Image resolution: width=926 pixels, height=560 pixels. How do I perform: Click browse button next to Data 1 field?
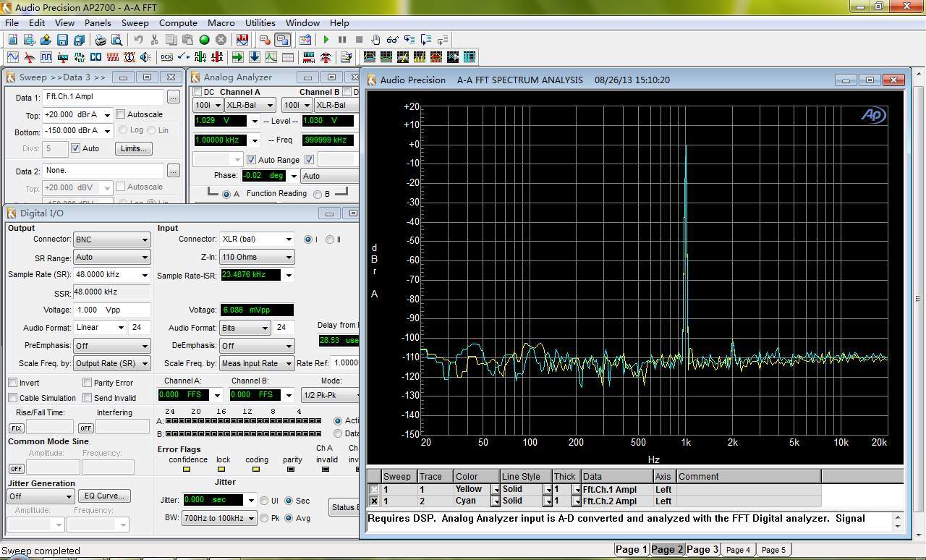click(x=173, y=97)
